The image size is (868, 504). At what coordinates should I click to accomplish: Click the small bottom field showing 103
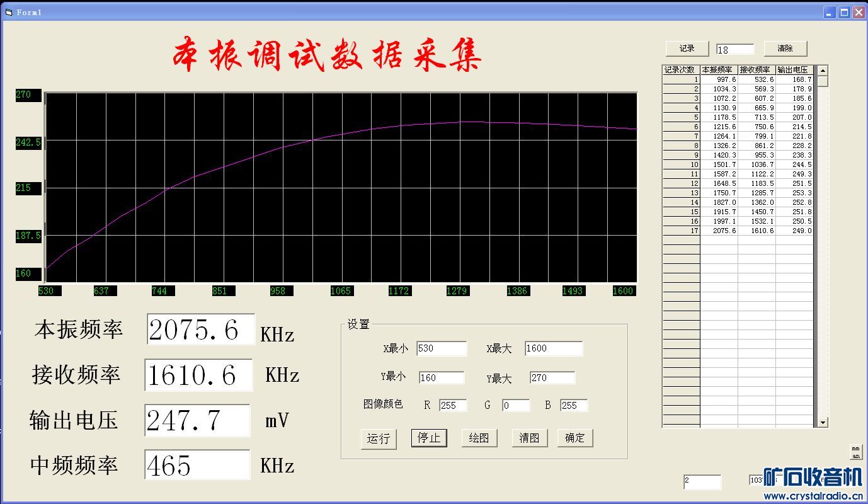[757, 480]
